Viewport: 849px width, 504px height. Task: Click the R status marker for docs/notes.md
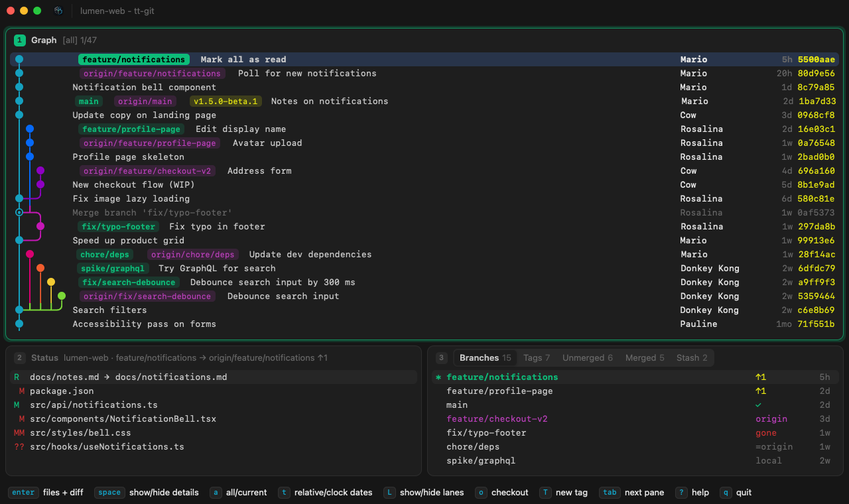17,377
